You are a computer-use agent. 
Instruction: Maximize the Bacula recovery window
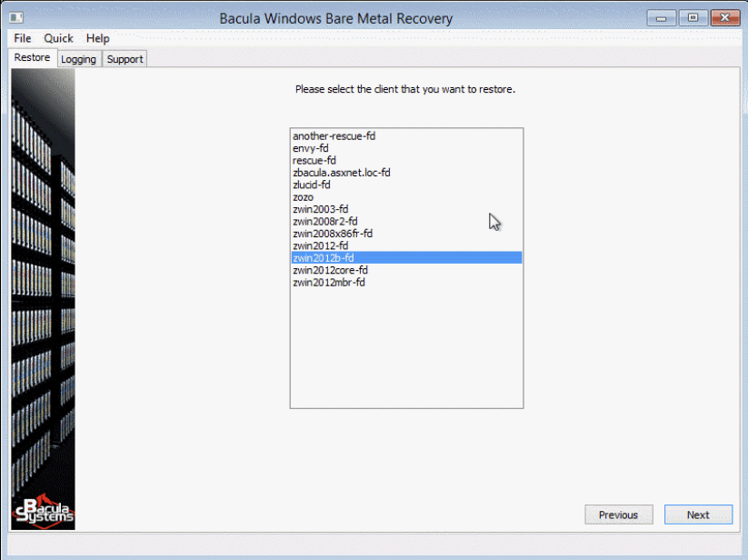tap(693, 17)
